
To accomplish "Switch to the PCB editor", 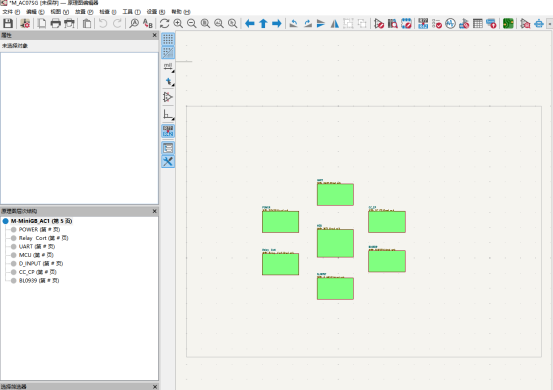I will click(508, 24).
